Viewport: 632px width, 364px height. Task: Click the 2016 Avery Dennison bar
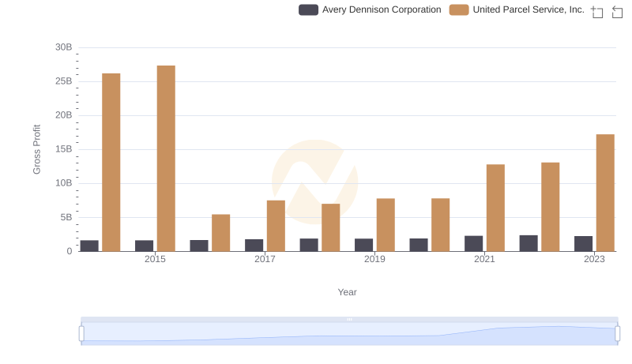click(x=199, y=246)
